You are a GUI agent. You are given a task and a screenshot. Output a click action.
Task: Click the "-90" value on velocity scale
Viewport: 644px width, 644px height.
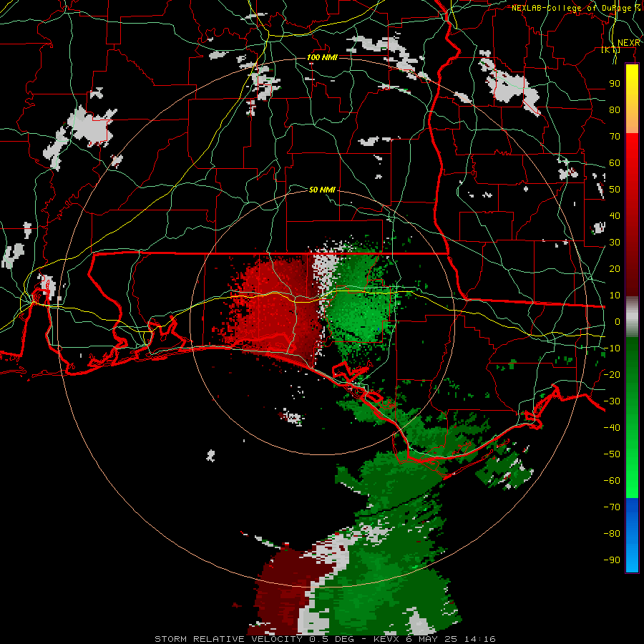(x=612, y=560)
